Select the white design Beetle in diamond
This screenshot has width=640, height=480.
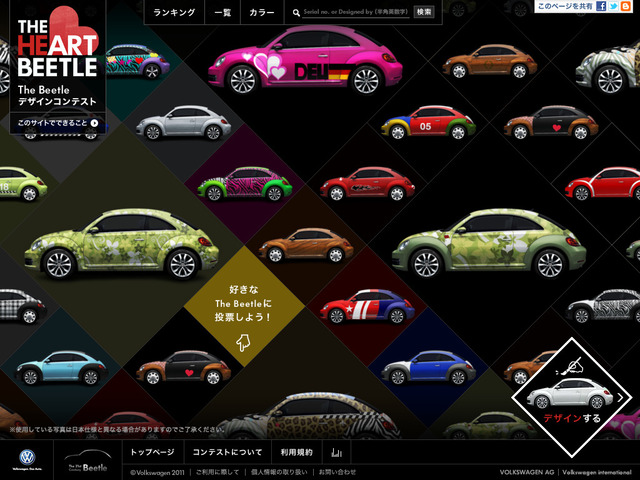[x=569, y=393]
